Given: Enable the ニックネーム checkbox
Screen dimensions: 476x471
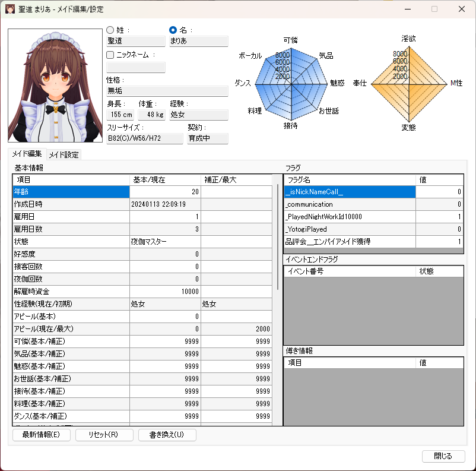Looking at the screenshot, I should click(110, 55).
